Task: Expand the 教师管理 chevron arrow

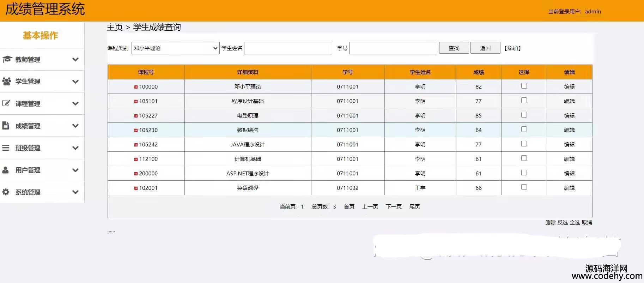Action: point(75,59)
